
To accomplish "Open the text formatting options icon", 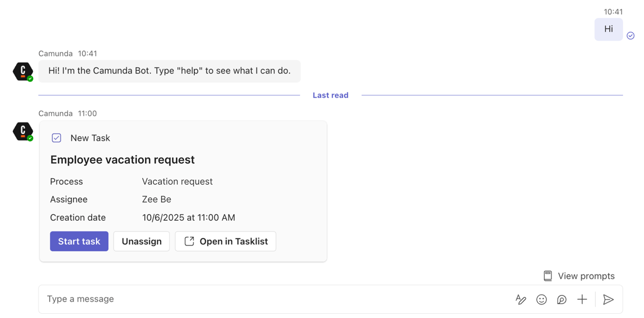I will [x=521, y=300].
